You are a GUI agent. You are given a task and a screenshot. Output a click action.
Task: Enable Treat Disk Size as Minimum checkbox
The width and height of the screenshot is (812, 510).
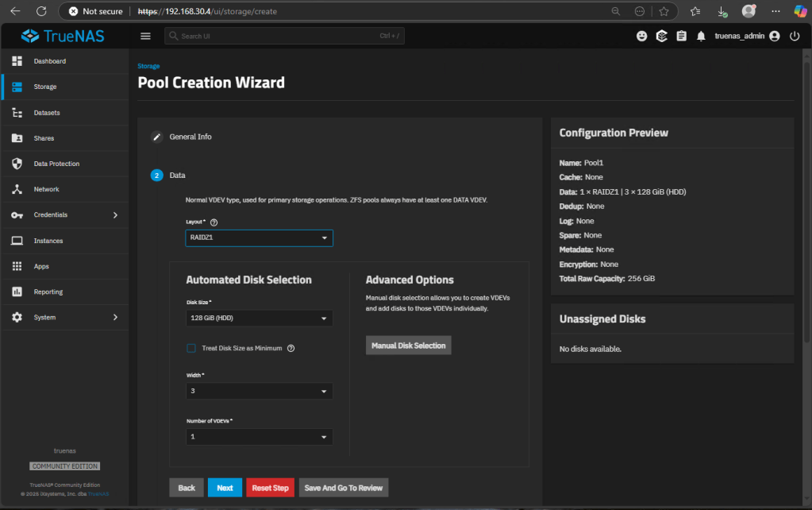tap(191, 348)
